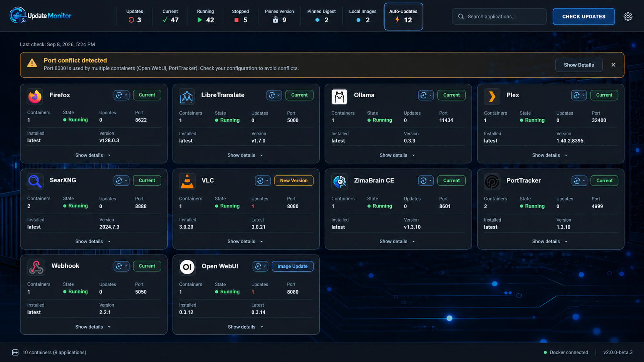Viewport: 644px width, 362px height.
Task: Click the Firefox app icon
Action: click(35, 97)
